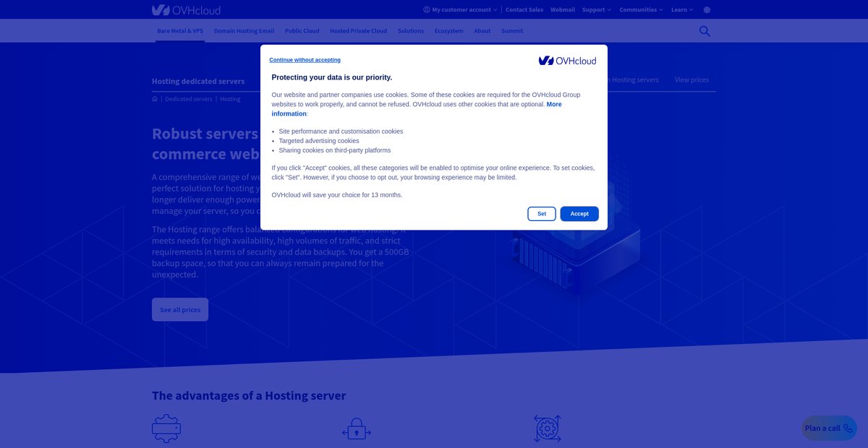Click Continue without accepting link
This screenshot has width=868, height=448.
(x=305, y=60)
